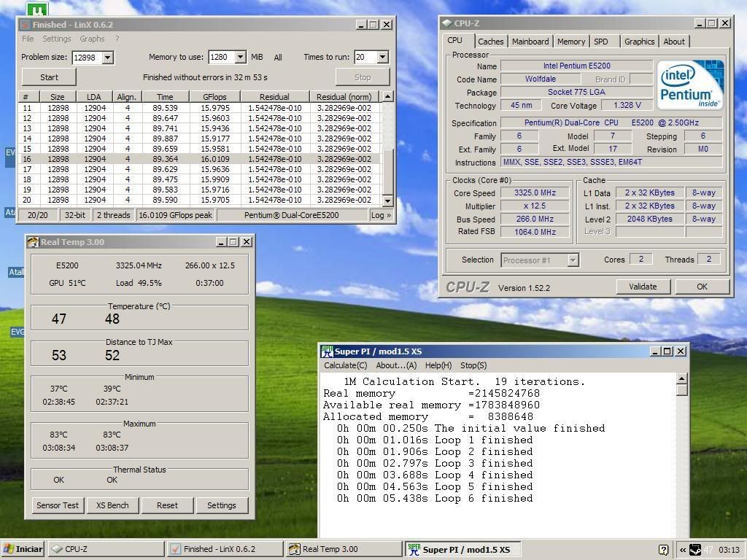Image resolution: width=747 pixels, height=560 pixels.
Task: Click Real Temp Reset button
Action: (167, 505)
